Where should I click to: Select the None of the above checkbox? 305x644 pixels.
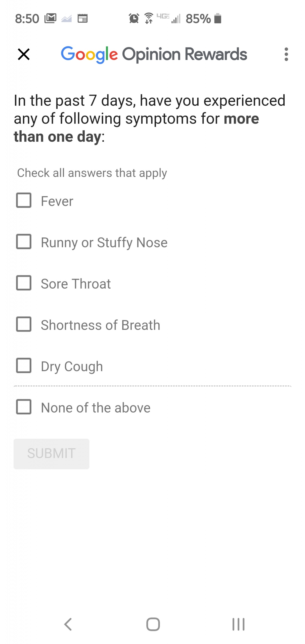(x=24, y=407)
